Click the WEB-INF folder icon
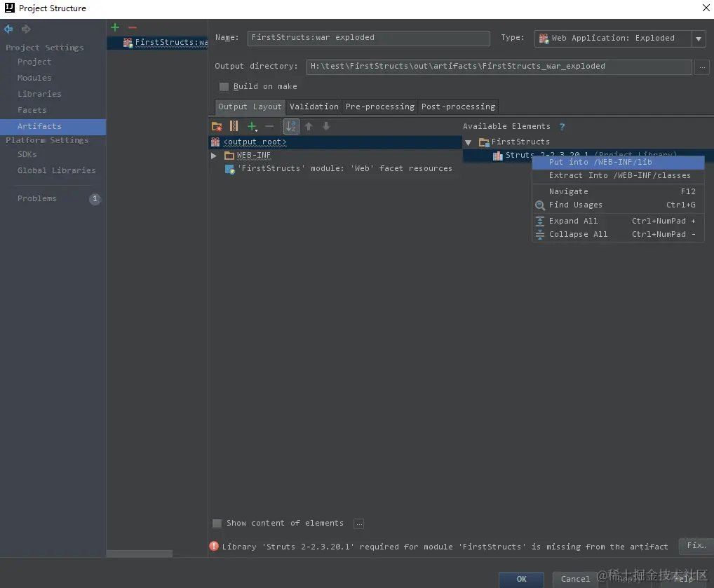Image resolution: width=714 pixels, height=588 pixels. [x=229, y=156]
